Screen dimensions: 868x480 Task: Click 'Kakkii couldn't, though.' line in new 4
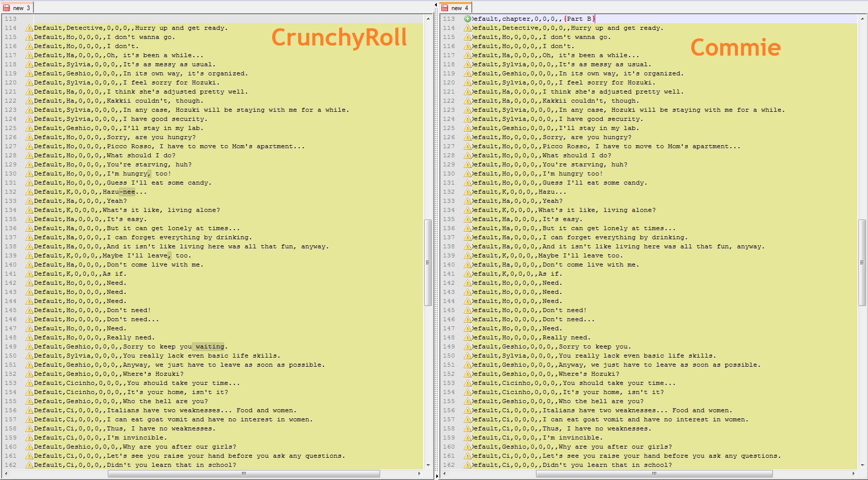point(591,101)
